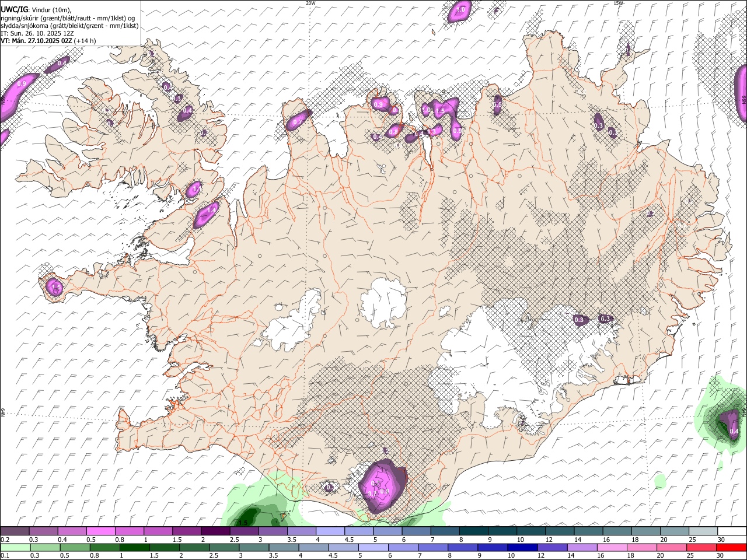
Task: Click the "0.2" label on the upper legend row
Action: tap(5, 540)
